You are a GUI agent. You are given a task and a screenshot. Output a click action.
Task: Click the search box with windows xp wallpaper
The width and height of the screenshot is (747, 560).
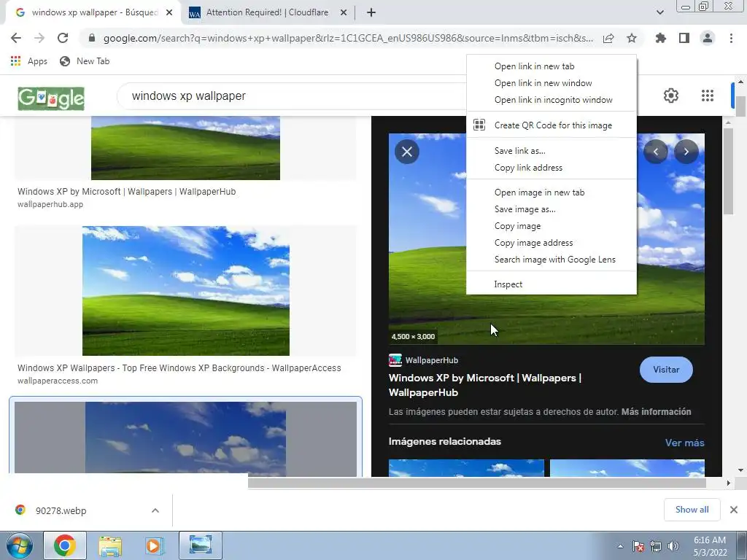[290, 96]
